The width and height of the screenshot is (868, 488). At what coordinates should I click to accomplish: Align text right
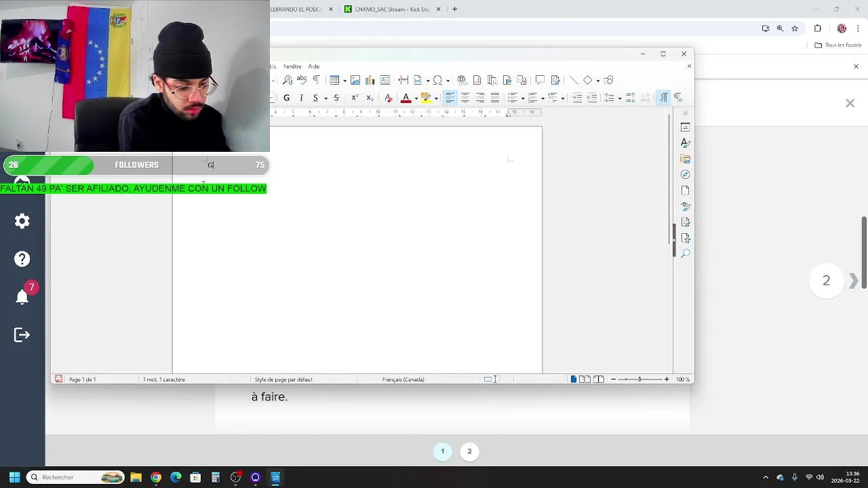(x=480, y=98)
